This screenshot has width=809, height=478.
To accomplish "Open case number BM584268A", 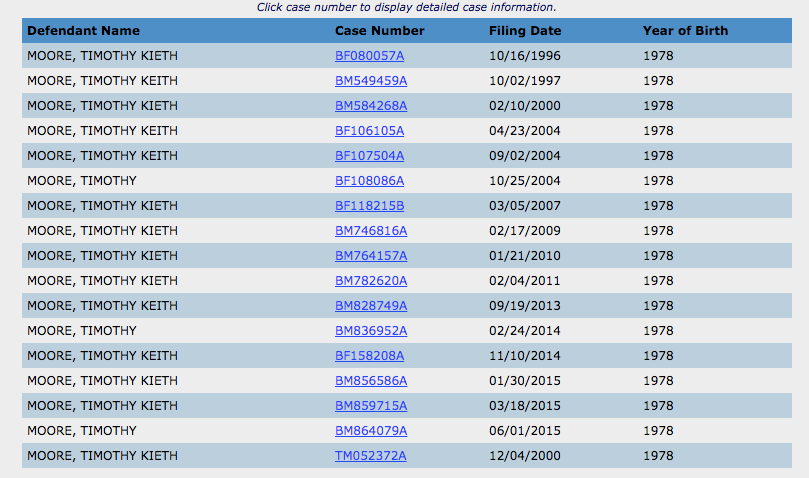I will click(x=371, y=106).
